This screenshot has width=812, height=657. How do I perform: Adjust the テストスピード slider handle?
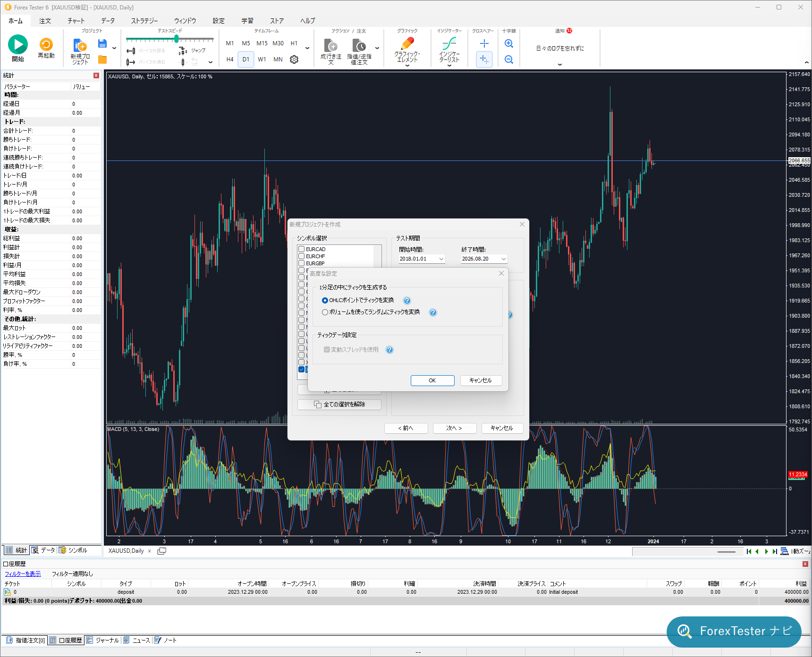coord(177,39)
